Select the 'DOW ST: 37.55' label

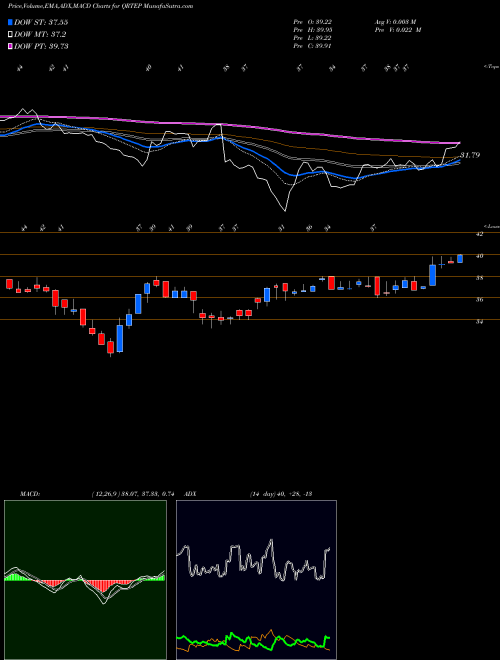coord(41,22)
